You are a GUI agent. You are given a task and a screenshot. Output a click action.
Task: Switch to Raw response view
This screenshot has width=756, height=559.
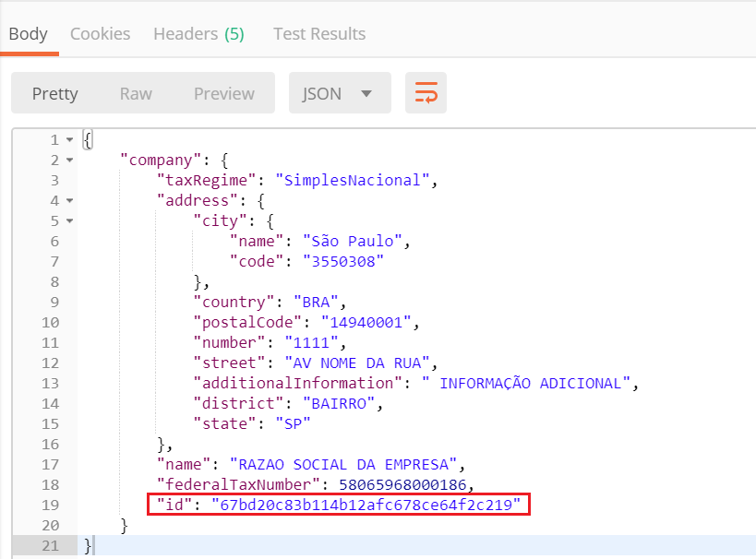tap(135, 93)
